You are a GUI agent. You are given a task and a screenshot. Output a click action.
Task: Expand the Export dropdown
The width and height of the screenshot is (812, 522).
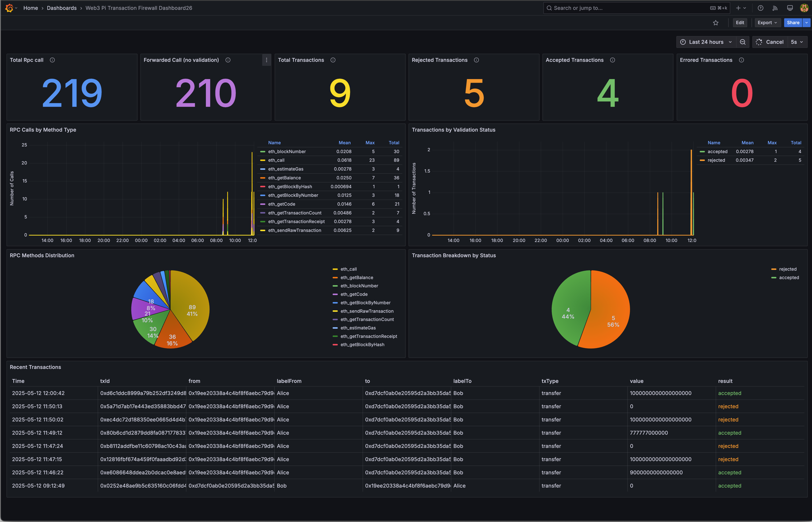point(767,22)
